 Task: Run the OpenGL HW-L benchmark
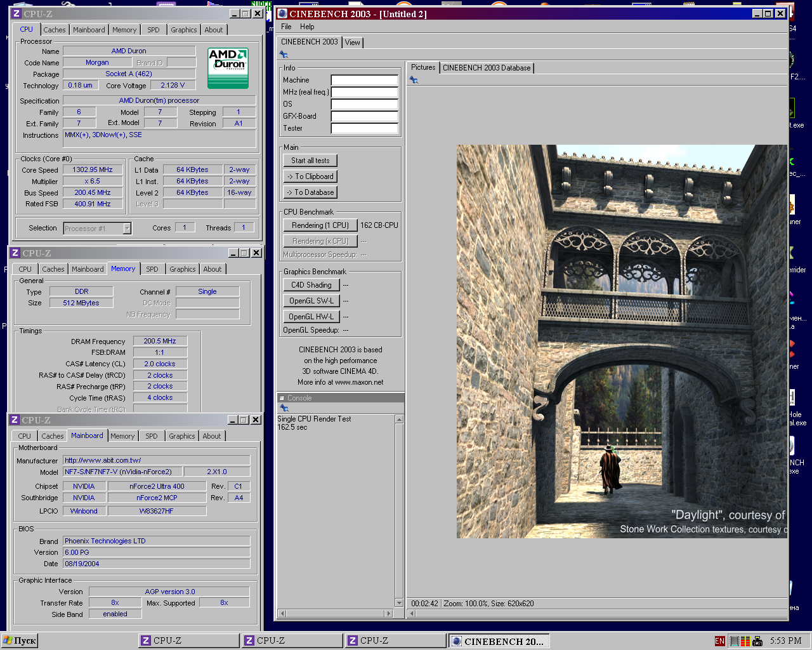(x=311, y=317)
